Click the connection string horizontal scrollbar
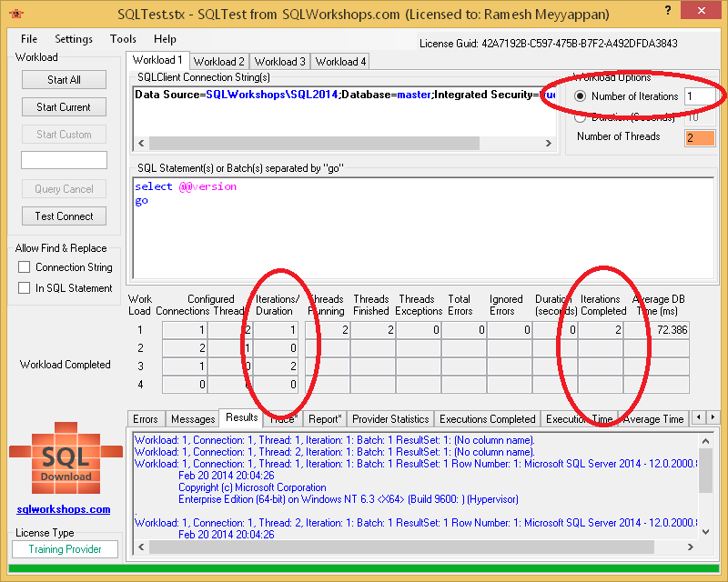Image resolution: width=728 pixels, height=582 pixels. point(314,144)
